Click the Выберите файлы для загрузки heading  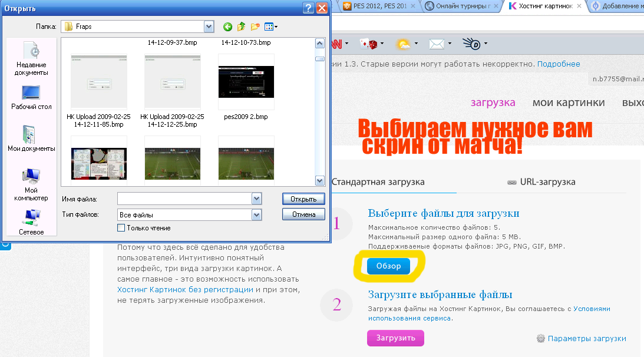point(444,213)
